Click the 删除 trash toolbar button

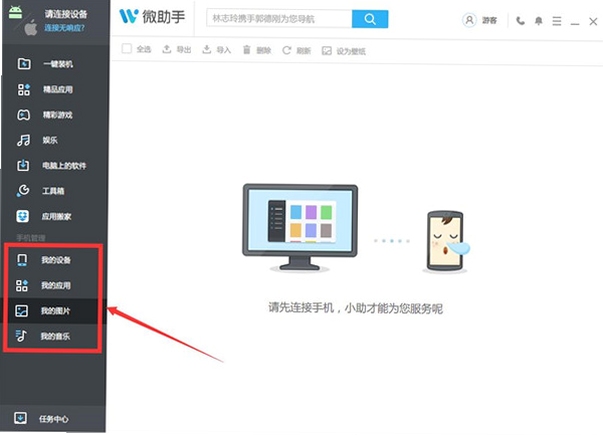(257, 50)
